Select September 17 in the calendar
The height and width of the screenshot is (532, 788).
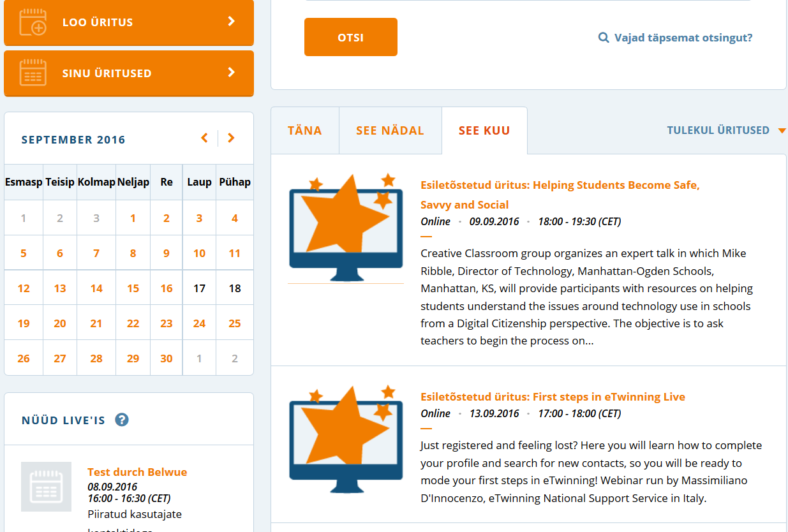point(199,288)
